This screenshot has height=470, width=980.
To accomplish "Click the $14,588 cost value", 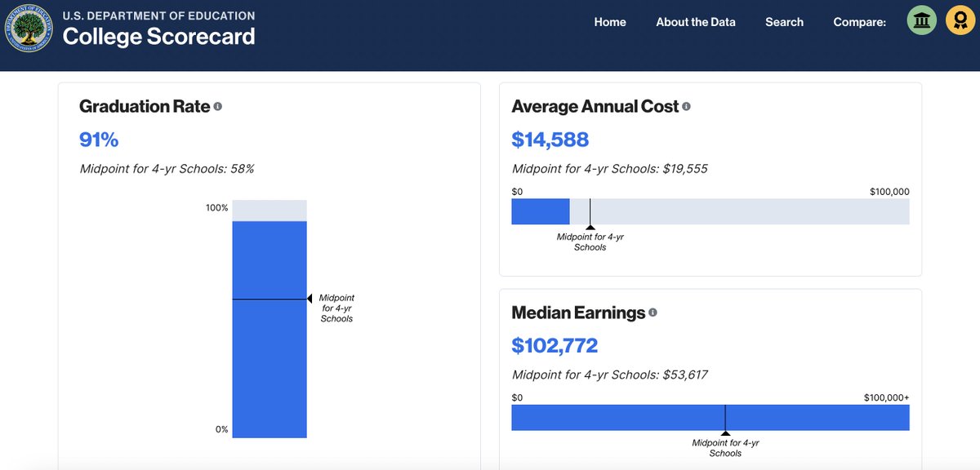I will coord(550,140).
